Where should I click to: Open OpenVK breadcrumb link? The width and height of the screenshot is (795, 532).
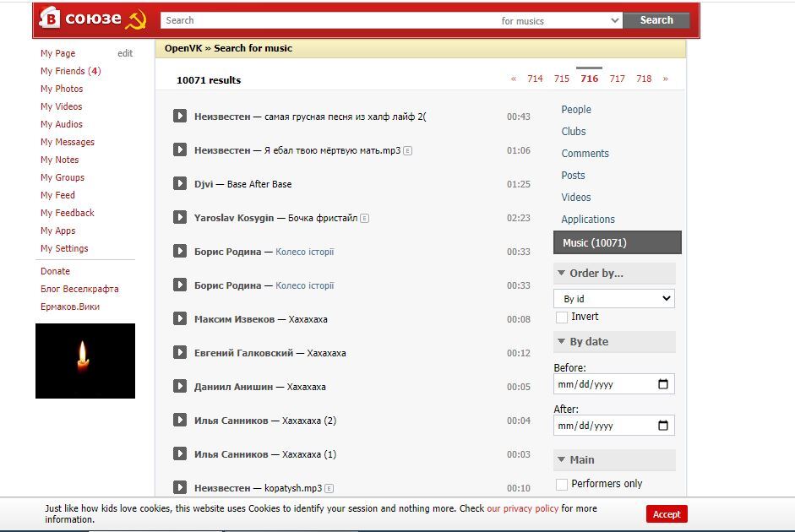pyautogui.click(x=183, y=48)
